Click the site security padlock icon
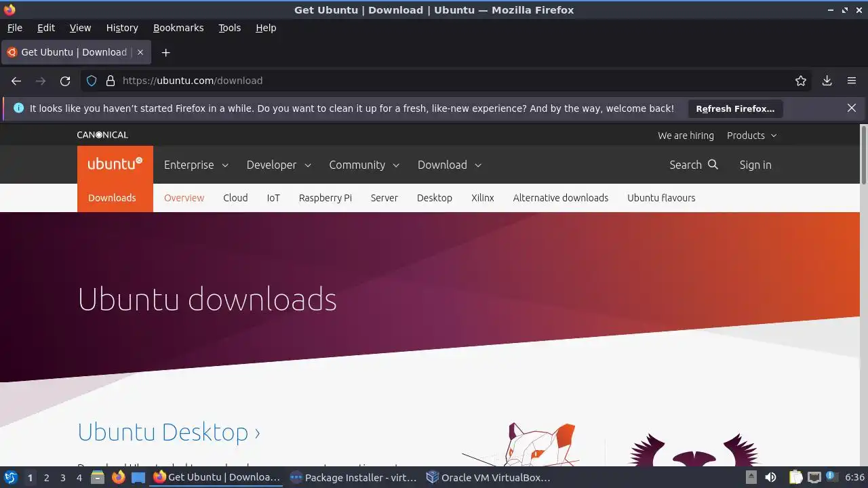Screen dimensions: 868x488 coord(111,81)
